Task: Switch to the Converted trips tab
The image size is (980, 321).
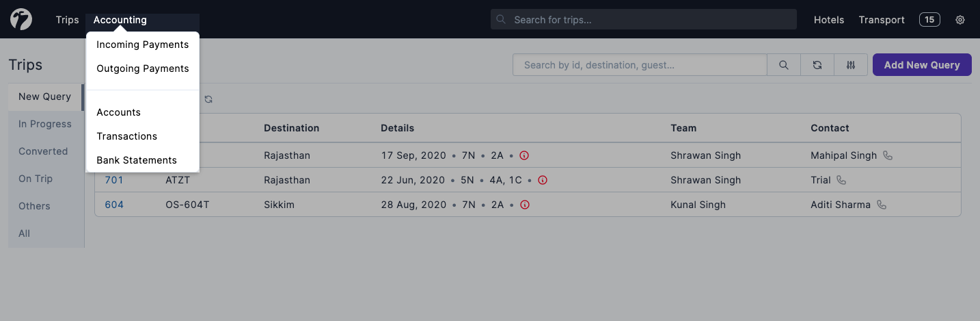Action: pyautogui.click(x=43, y=151)
